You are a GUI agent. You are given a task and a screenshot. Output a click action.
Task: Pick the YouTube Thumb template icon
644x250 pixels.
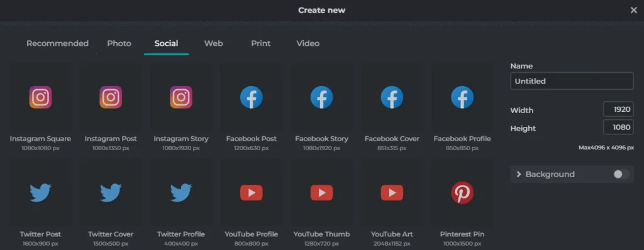coord(321,193)
